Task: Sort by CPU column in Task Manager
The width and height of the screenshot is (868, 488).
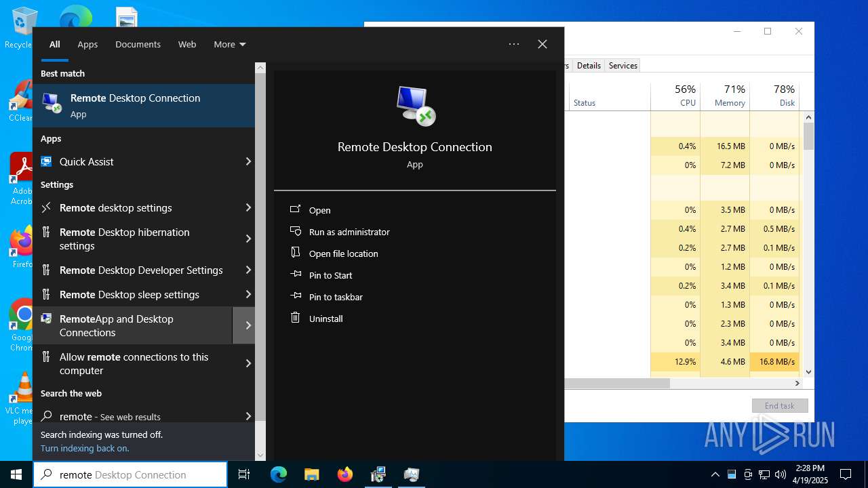Action: (x=675, y=96)
